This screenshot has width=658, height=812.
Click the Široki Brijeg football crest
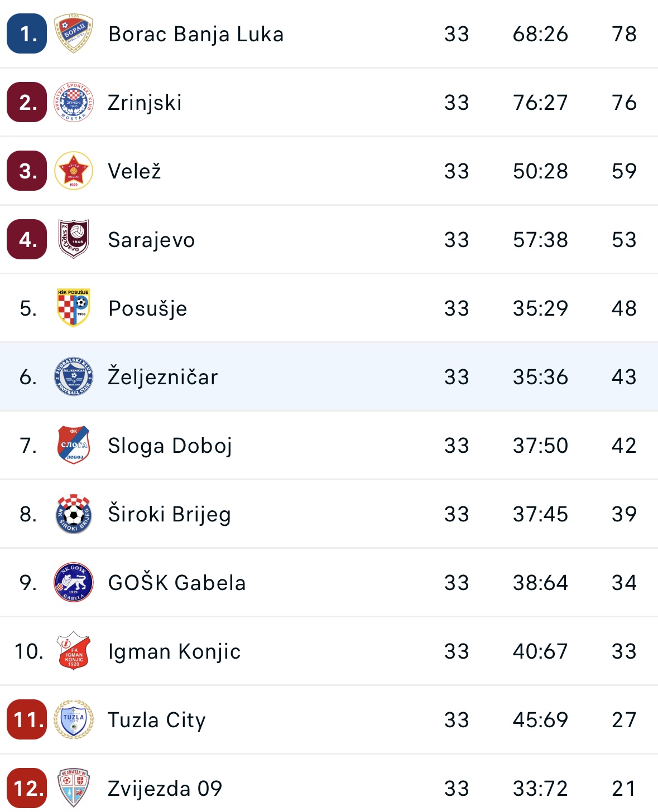[x=74, y=514]
